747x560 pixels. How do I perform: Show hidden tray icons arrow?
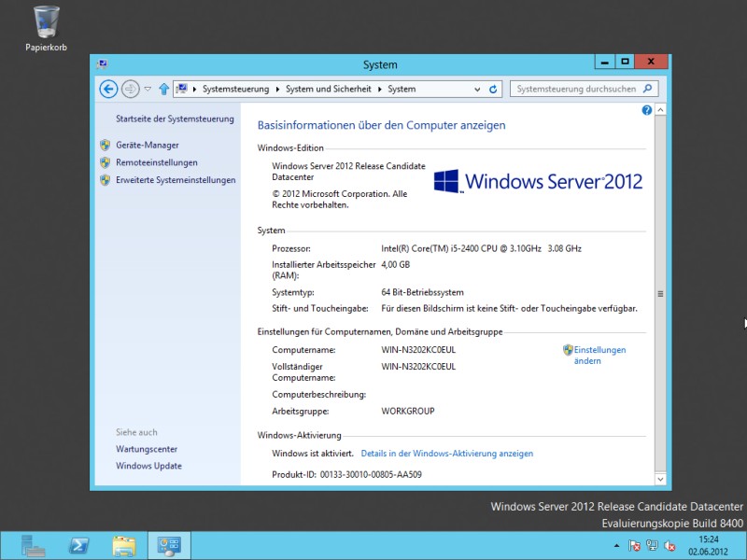(616, 546)
